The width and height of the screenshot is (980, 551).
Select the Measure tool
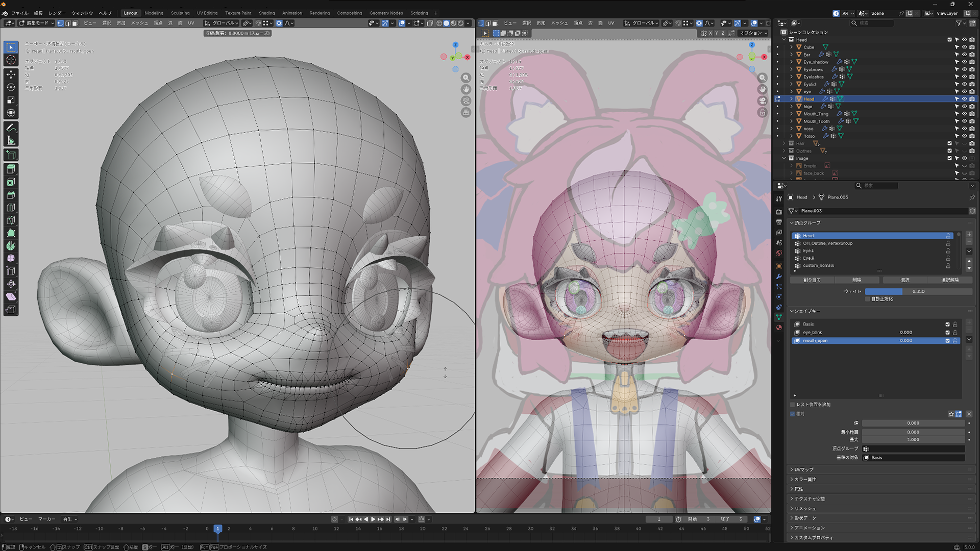coord(11,140)
